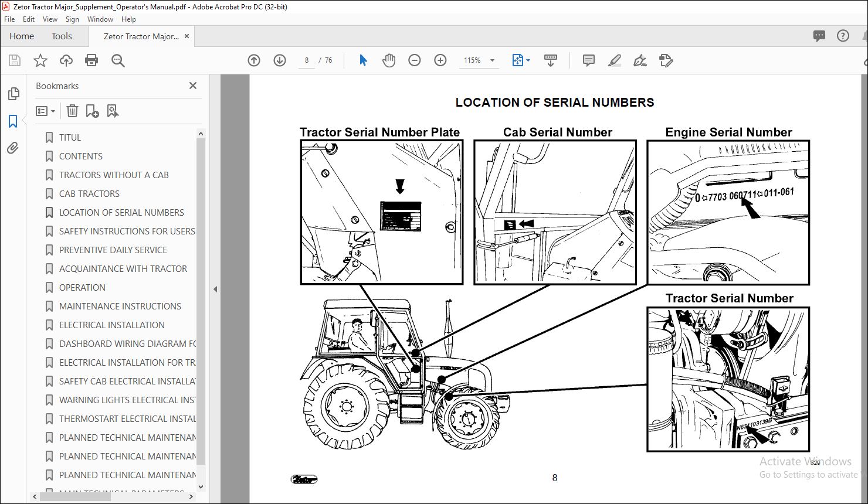Open ACQUAINTANCE WITH TRACTOR bookmark
This screenshot has width=868, height=504.
tap(123, 268)
